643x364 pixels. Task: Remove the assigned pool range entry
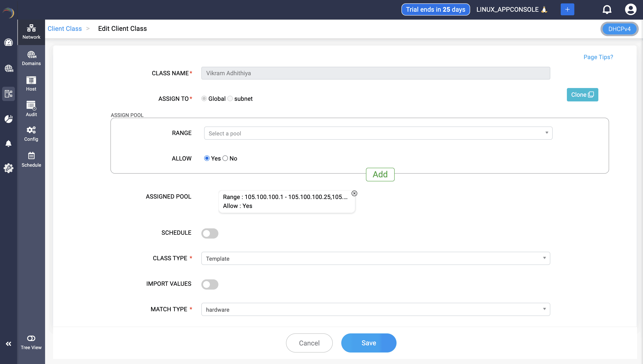pyautogui.click(x=354, y=193)
